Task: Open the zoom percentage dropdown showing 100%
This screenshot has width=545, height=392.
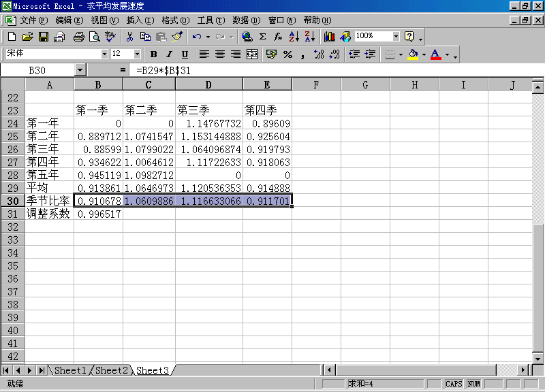Action: [x=396, y=36]
